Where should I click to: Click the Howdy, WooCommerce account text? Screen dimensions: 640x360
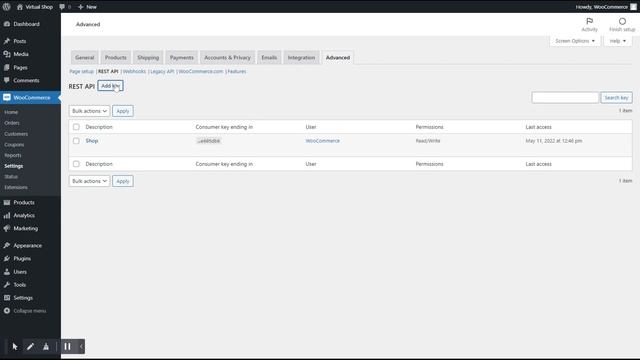pyautogui.click(x=602, y=7)
